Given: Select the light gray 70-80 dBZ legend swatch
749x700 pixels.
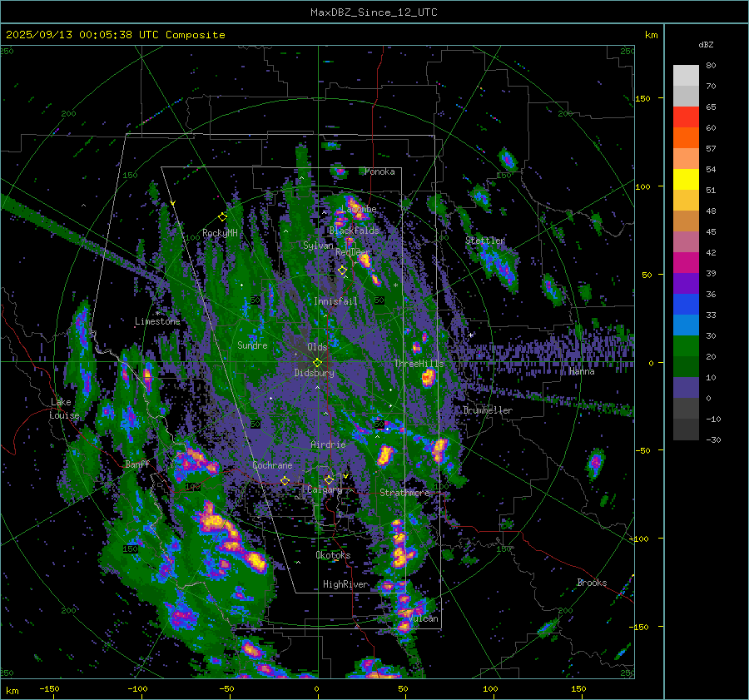Looking at the screenshot, I should coord(686,76).
